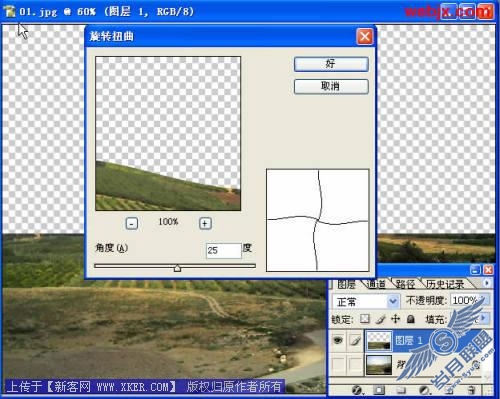Toggle the link box beside the background layer
The image size is (500, 399).
pyautogui.click(x=355, y=365)
